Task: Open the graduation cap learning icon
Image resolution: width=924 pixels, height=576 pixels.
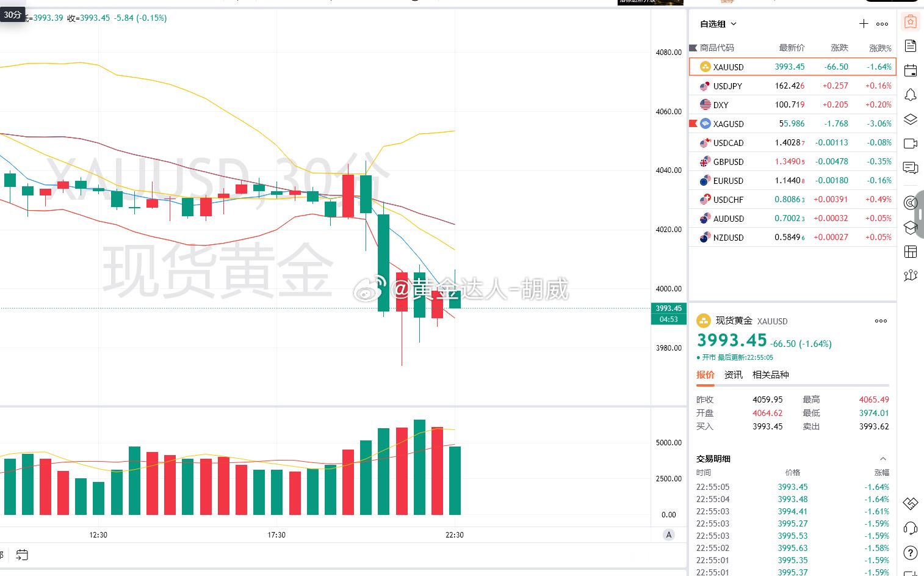Action: tap(911, 227)
